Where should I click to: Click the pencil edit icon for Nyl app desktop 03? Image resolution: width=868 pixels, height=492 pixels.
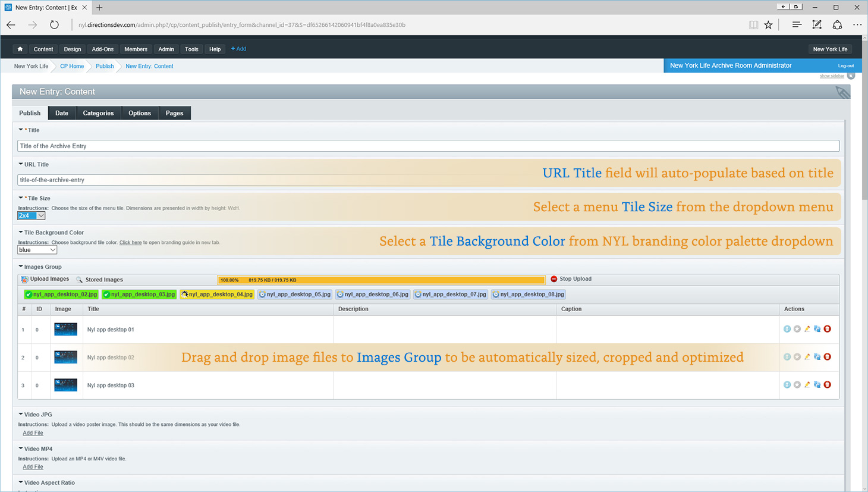807,385
